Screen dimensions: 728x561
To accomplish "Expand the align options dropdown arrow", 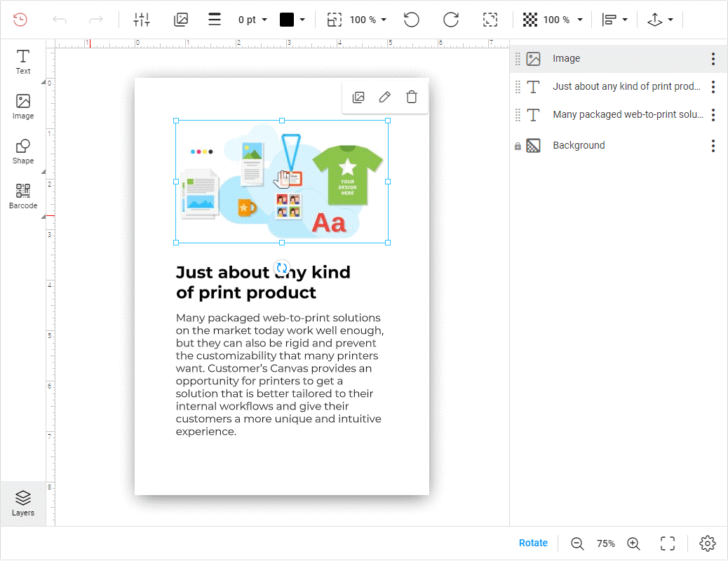I will (x=625, y=20).
